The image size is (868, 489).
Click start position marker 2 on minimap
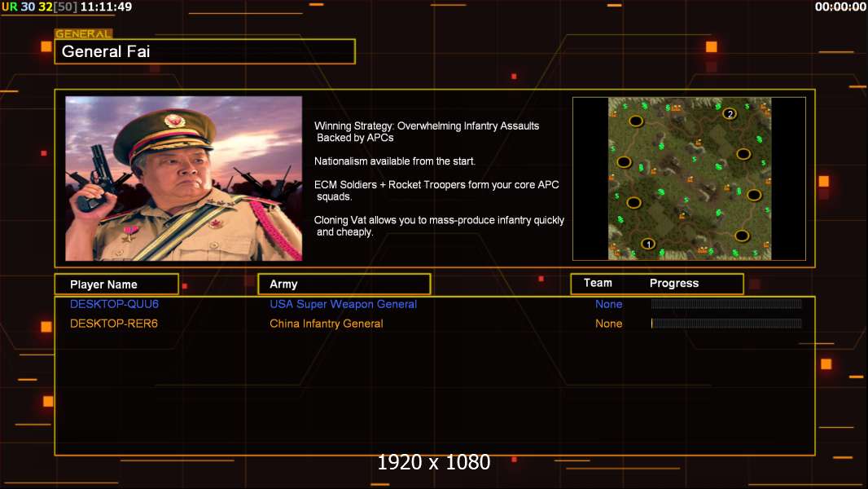pos(730,113)
